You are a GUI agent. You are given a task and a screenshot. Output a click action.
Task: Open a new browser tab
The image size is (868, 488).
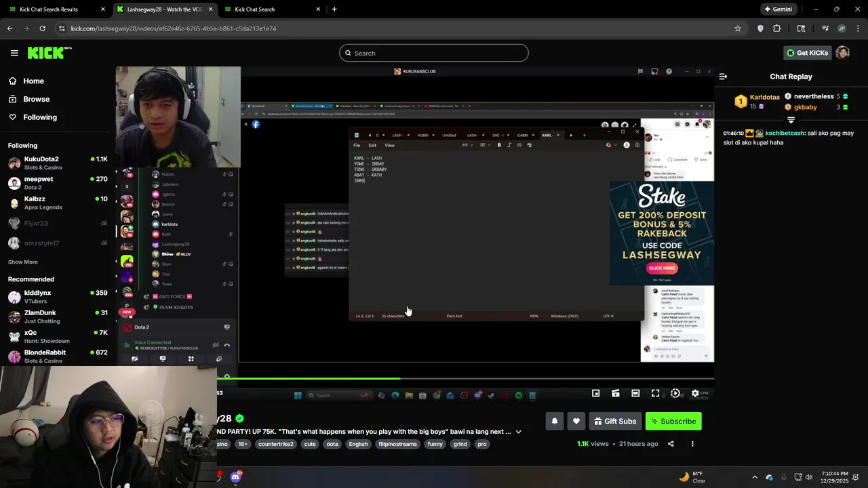(334, 9)
